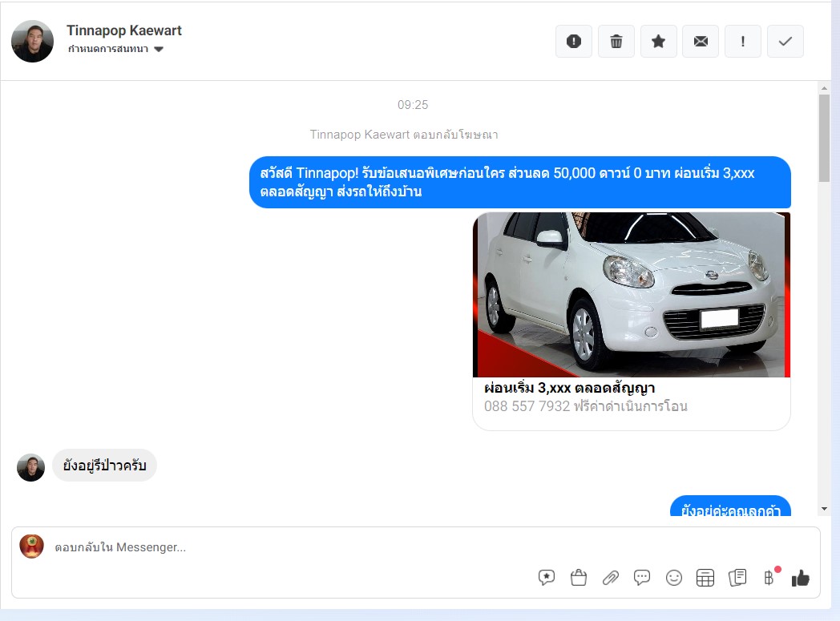Open saved replies star bubble icon
Viewport: 840px width, 621px height.
tap(547, 578)
